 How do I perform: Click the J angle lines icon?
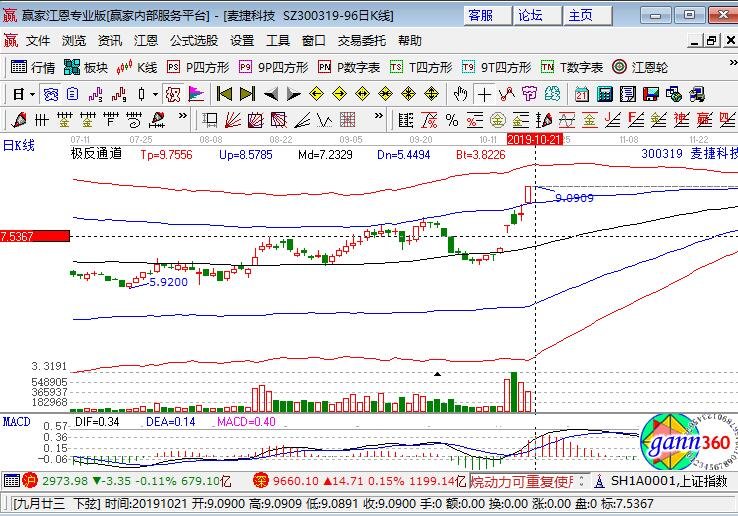[613, 121]
